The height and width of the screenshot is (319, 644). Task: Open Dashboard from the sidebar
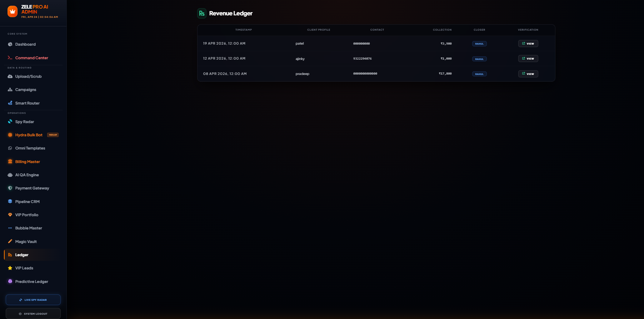[33, 44]
